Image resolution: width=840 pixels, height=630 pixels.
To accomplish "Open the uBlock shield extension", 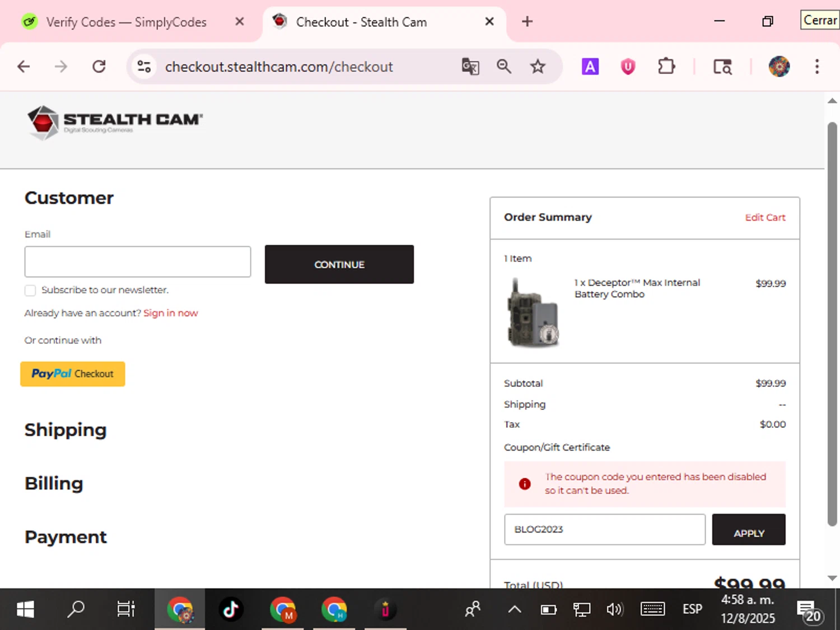I will coord(628,67).
